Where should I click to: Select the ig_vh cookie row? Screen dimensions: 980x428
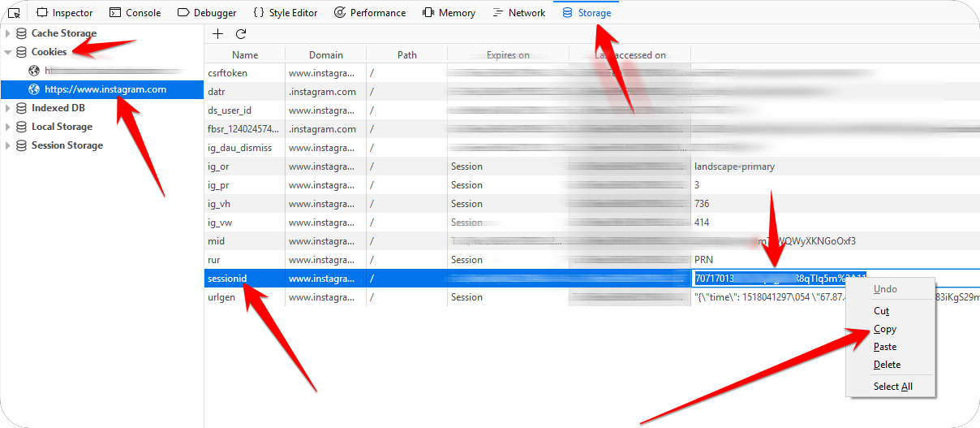592,204
